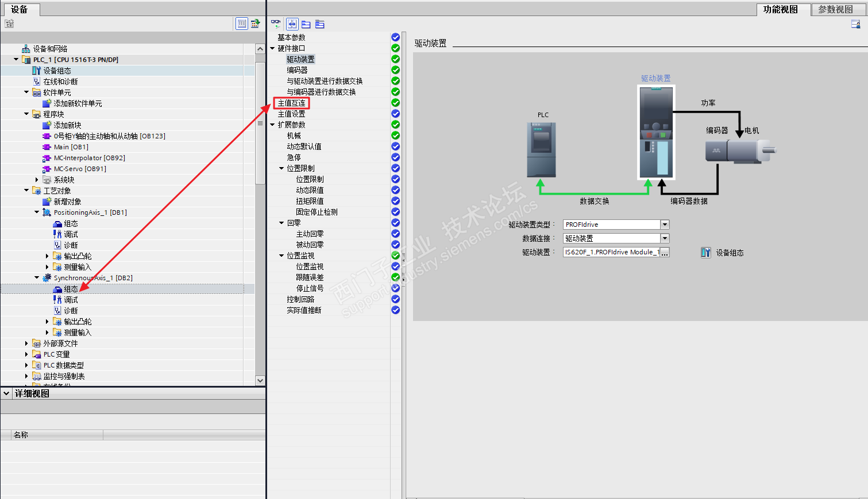Click the PLC device picture in diagram
Screen dimensions: 868x499
click(x=542, y=150)
